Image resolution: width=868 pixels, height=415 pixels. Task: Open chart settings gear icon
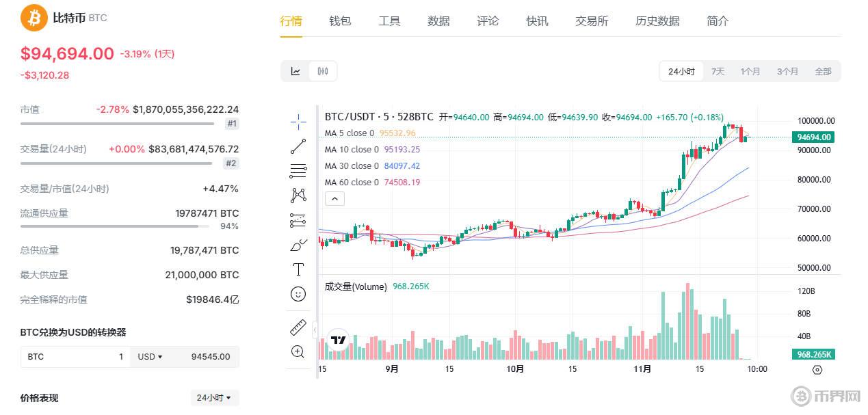(x=817, y=369)
